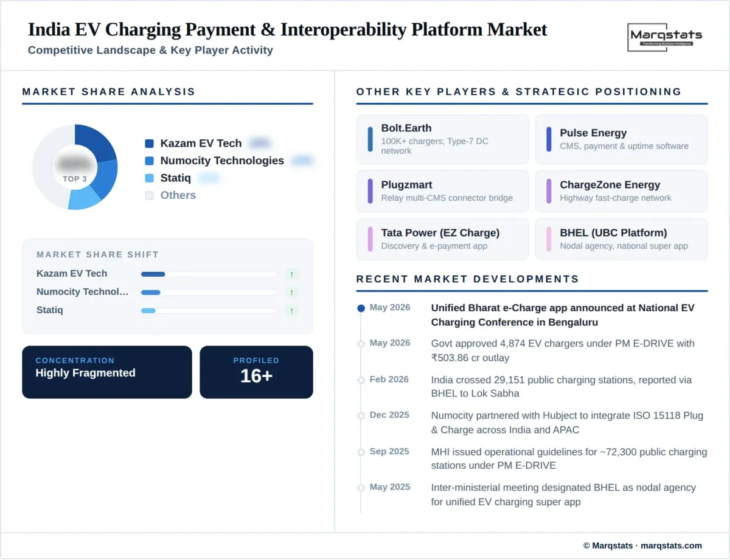Click the 'Nodal agency, national super app' text
730x560 pixels.
[624, 246]
